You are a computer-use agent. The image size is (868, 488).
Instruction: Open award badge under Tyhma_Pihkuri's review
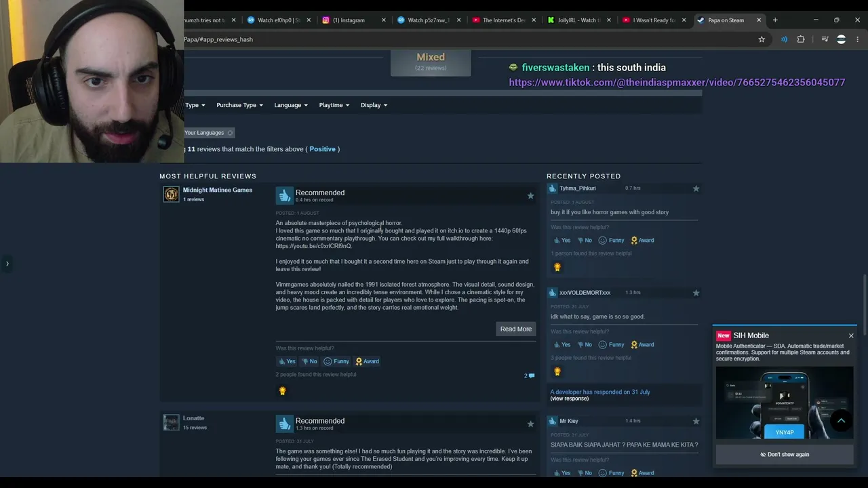(x=557, y=267)
